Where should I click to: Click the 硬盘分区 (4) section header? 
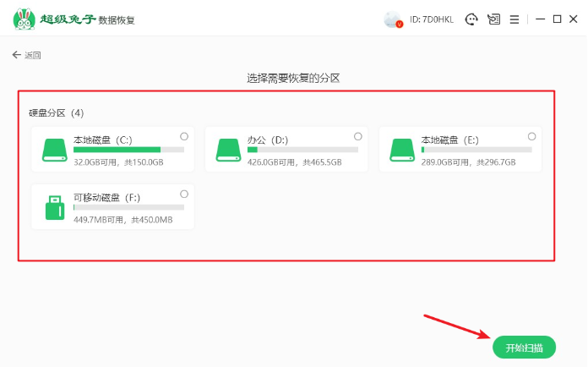click(x=55, y=112)
